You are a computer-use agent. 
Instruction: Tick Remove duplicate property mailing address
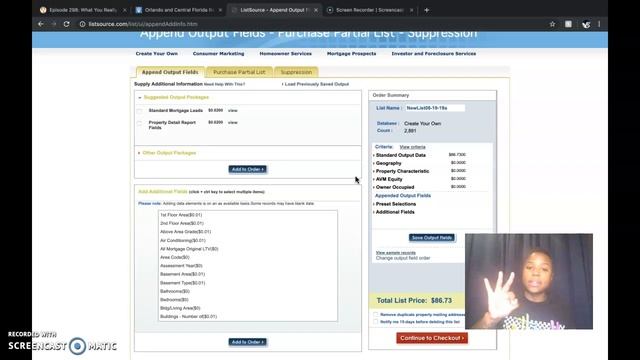[x=376, y=315]
